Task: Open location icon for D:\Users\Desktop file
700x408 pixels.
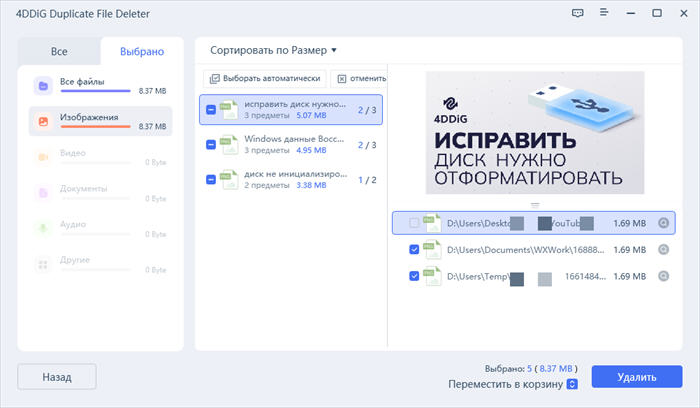Action: coord(663,223)
